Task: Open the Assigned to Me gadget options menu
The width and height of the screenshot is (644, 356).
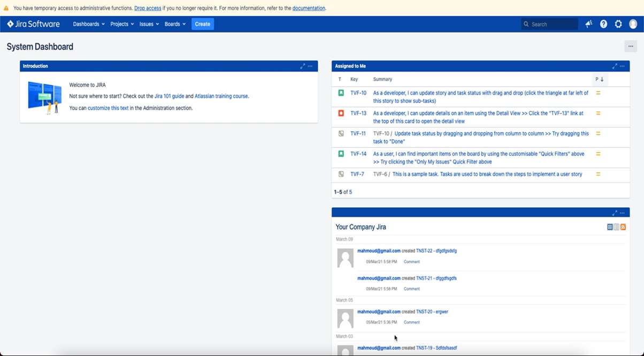Action: tap(622, 66)
